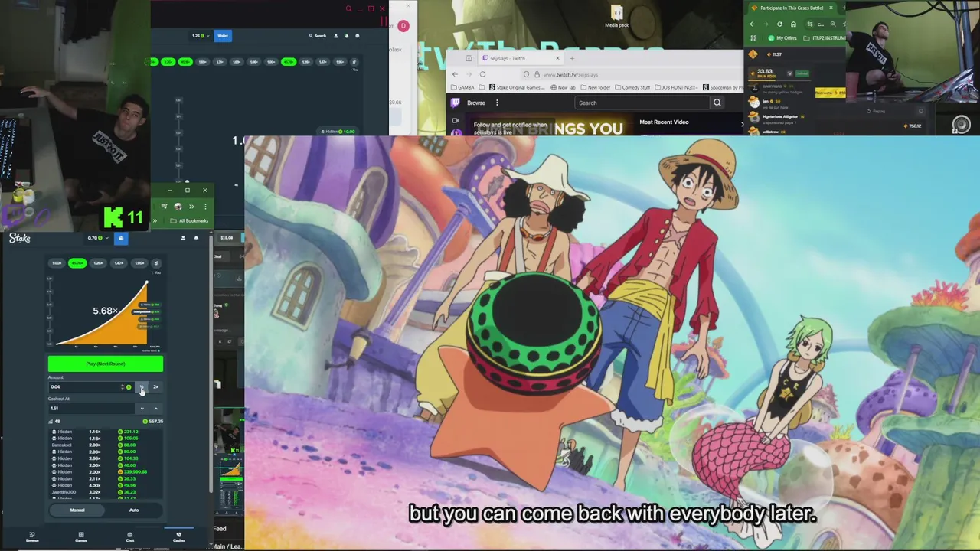Double the bet with the 2× button
The height and width of the screenshot is (551, 980).
tap(155, 387)
